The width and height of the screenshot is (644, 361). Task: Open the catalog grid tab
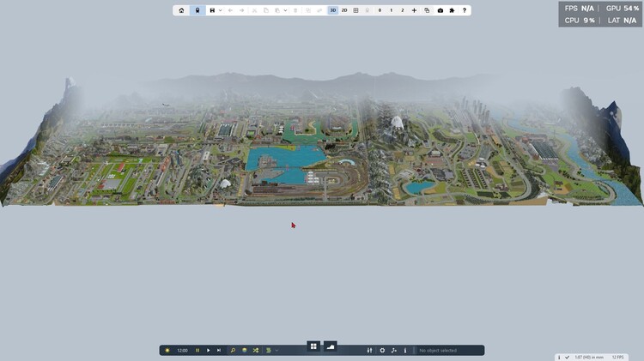[313, 346]
